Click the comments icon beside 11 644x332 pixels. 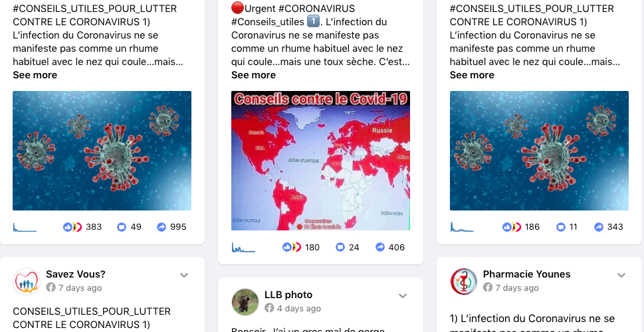[561, 227]
